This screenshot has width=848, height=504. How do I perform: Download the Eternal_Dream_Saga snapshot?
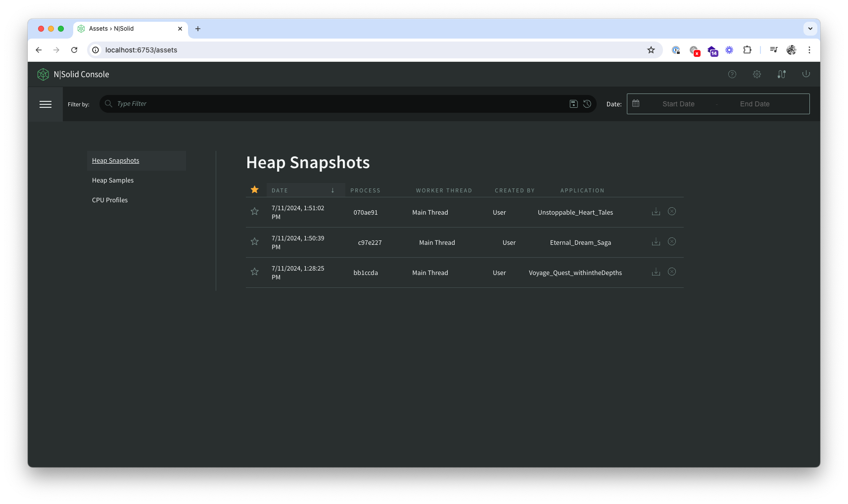[656, 242]
